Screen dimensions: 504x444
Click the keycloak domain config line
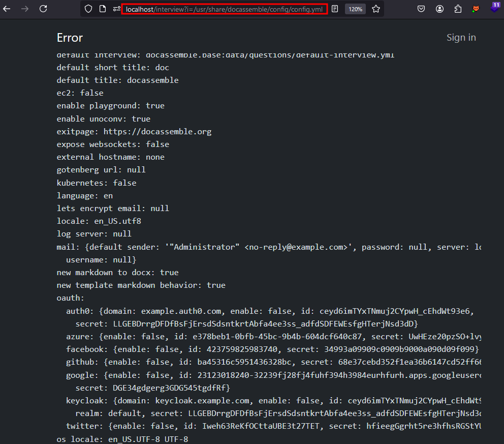tap(273, 401)
